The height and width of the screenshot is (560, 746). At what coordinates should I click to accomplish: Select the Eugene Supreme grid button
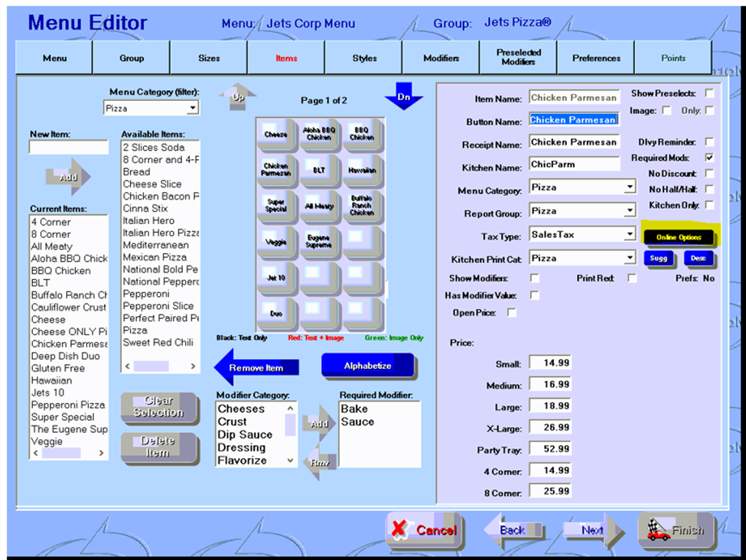(x=318, y=242)
